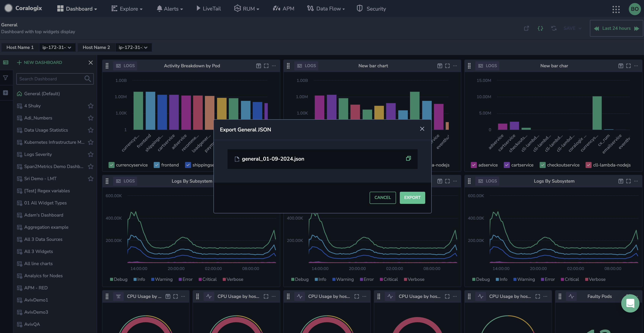Screen dimensions: 644x333
Task: Click the add widget sidebar icon
Action: click(6, 93)
